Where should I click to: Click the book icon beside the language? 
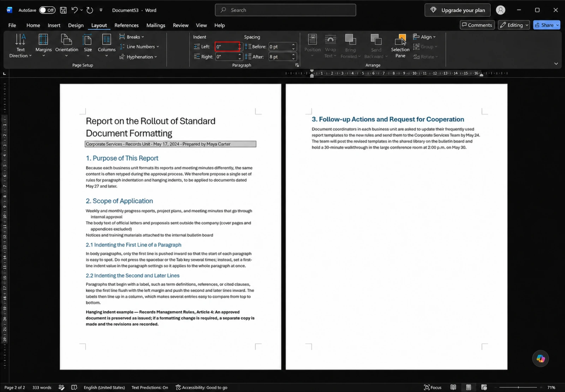[x=74, y=387]
